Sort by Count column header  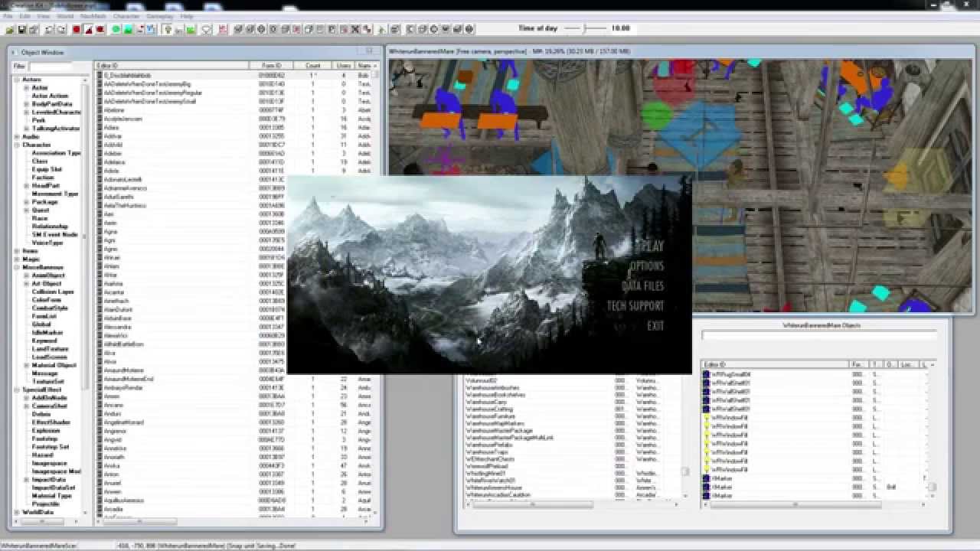coord(312,66)
